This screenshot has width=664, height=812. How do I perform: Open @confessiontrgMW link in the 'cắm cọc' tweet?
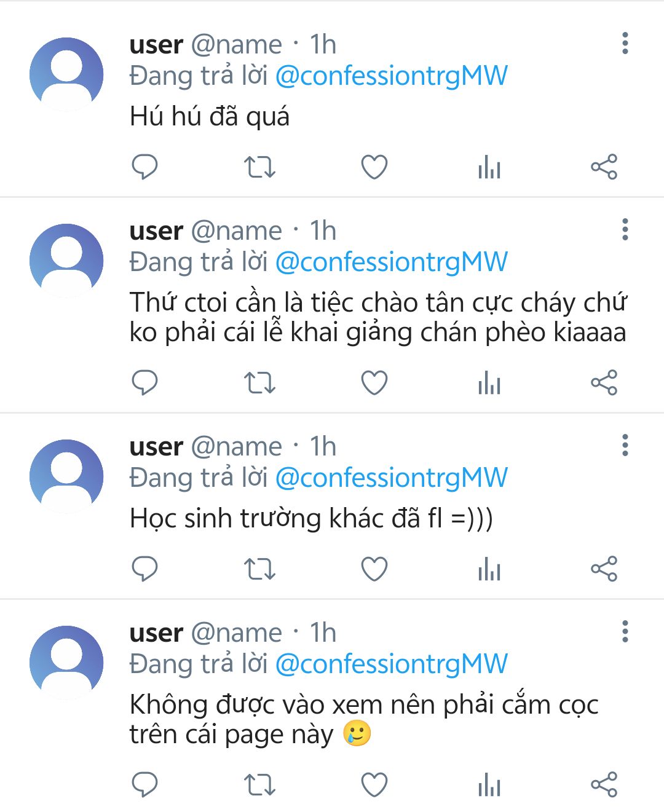coord(392,664)
